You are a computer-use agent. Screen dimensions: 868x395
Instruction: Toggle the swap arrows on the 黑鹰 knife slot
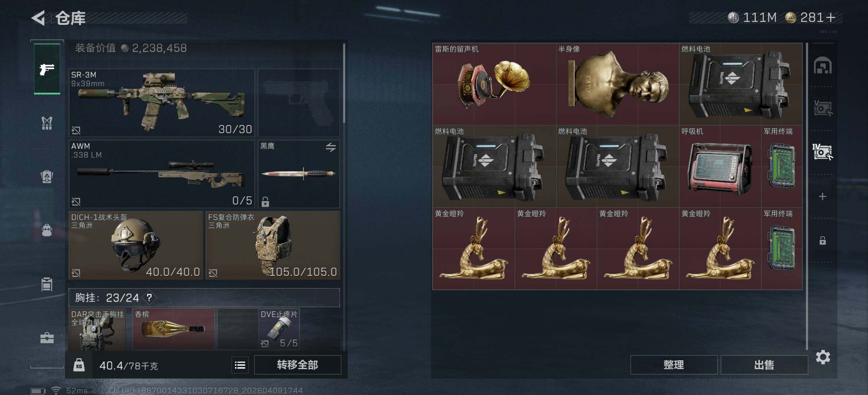pos(331,147)
